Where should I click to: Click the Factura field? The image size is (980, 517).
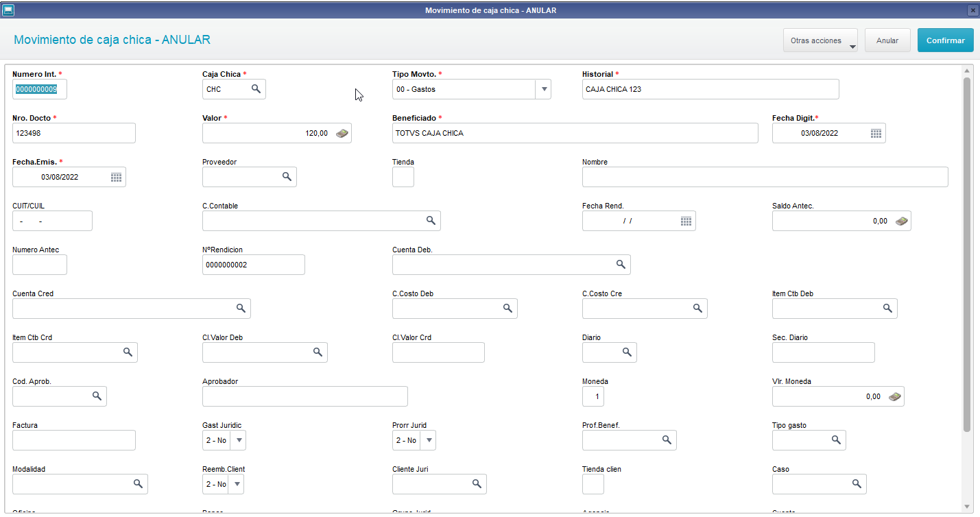(x=74, y=440)
